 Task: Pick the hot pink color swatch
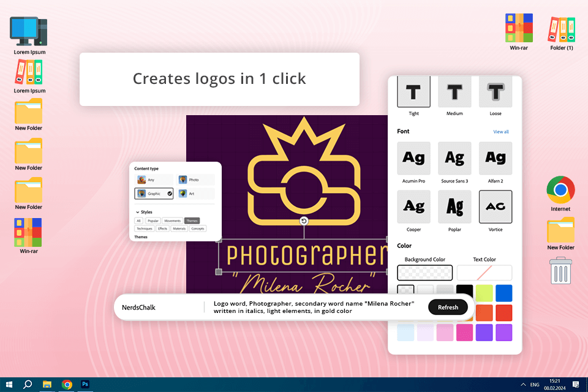(465, 333)
